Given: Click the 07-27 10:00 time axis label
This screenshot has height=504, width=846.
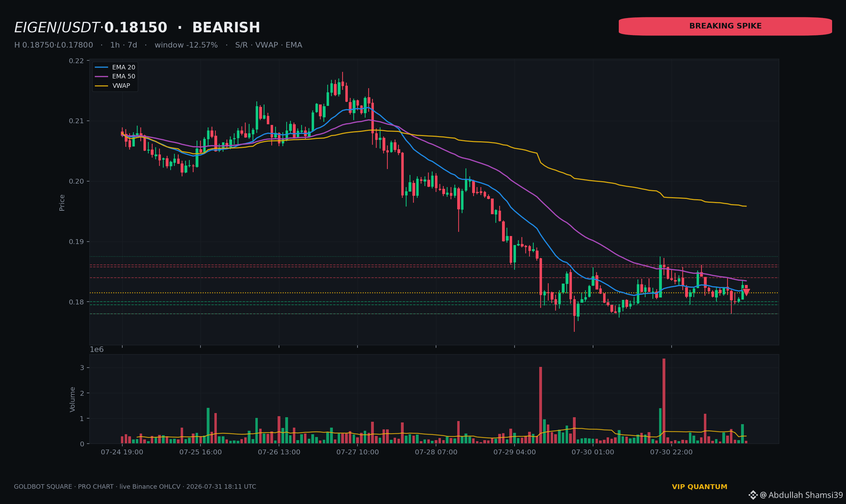Looking at the screenshot, I should 358,452.
